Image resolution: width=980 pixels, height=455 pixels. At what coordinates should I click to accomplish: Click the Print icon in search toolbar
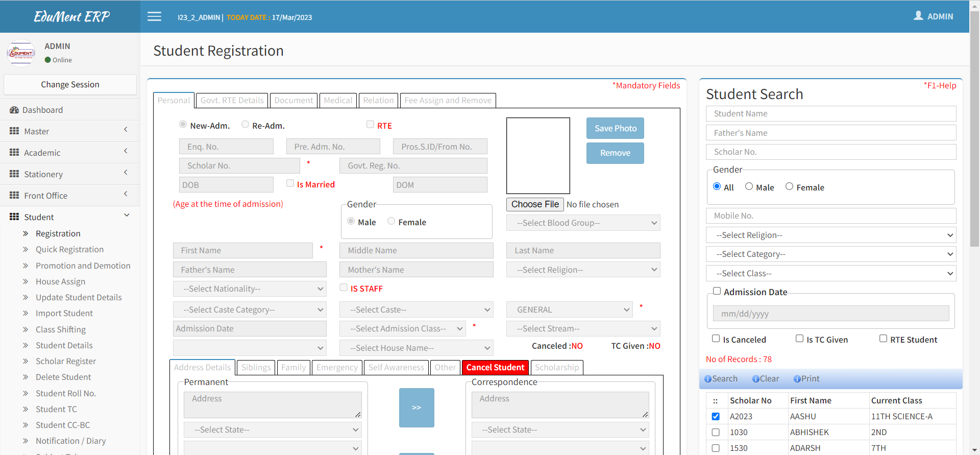(797, 379)
